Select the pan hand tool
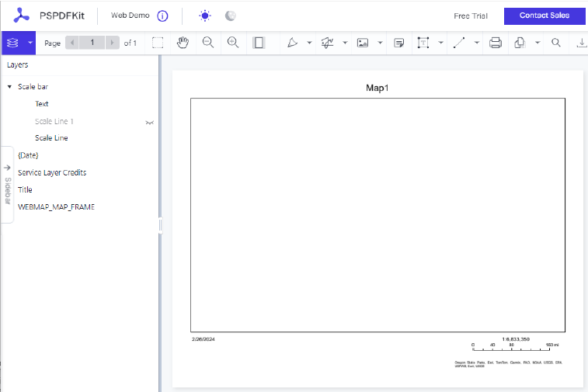The height and width of the screenshot is (392, 588). click(x=183, y=43)
